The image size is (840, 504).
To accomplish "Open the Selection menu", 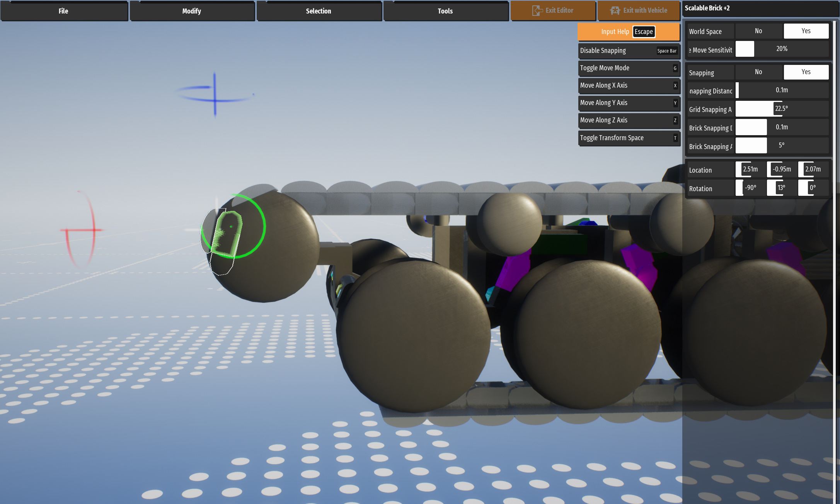I will [x=319, y=11].
